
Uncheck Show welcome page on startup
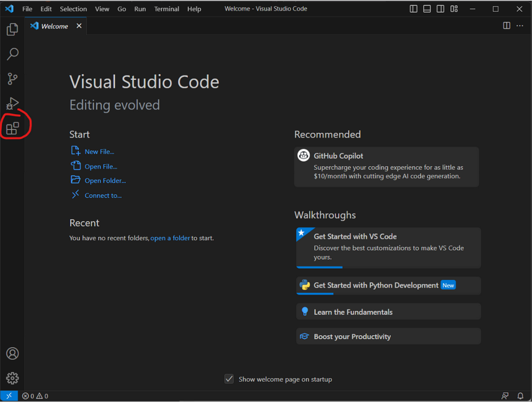coord(229,379)
